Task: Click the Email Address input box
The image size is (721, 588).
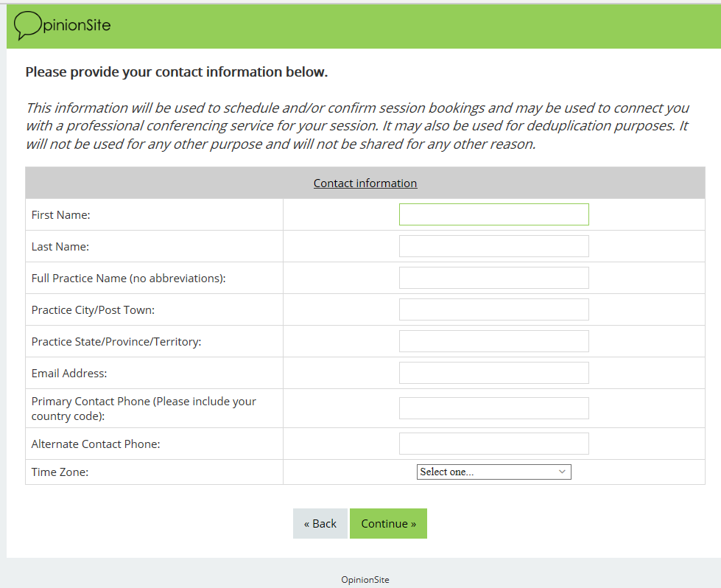Action: 493,373
